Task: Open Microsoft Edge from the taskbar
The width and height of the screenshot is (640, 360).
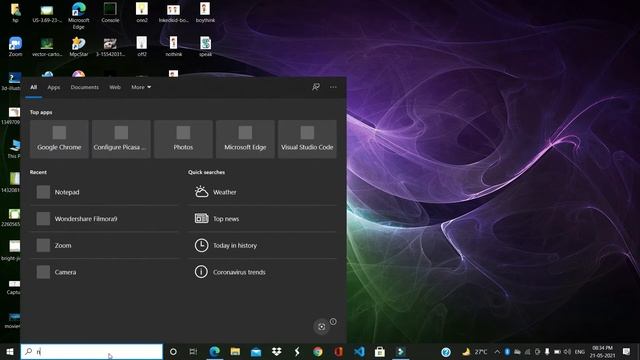Action: 215,351
